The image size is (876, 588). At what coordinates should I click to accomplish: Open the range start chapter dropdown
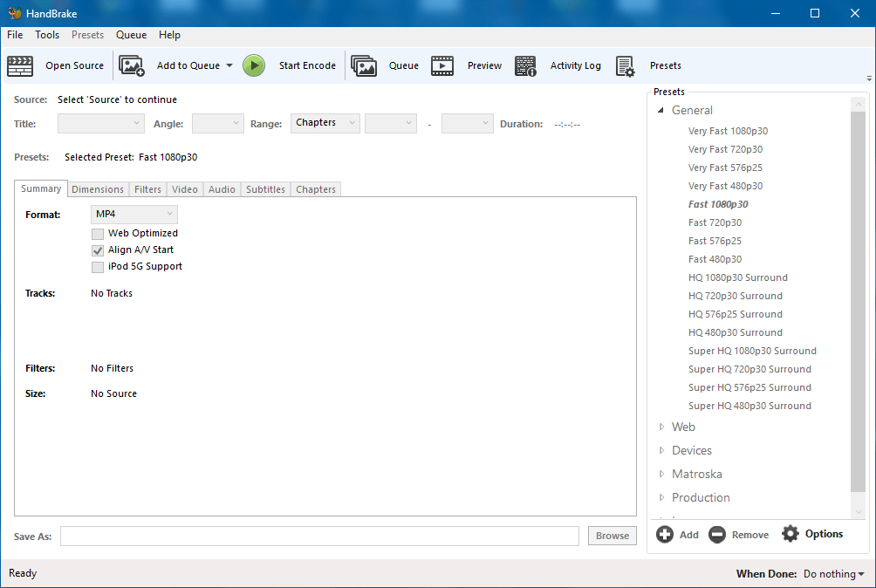[x=391, y=123]
